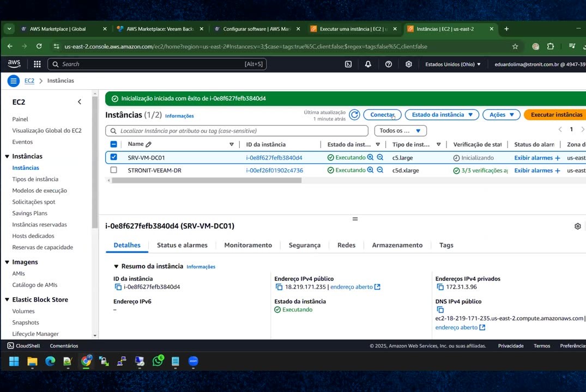Collapse the Resumo da instância section
Screen dimensions: 586x392
click(116, 266)
